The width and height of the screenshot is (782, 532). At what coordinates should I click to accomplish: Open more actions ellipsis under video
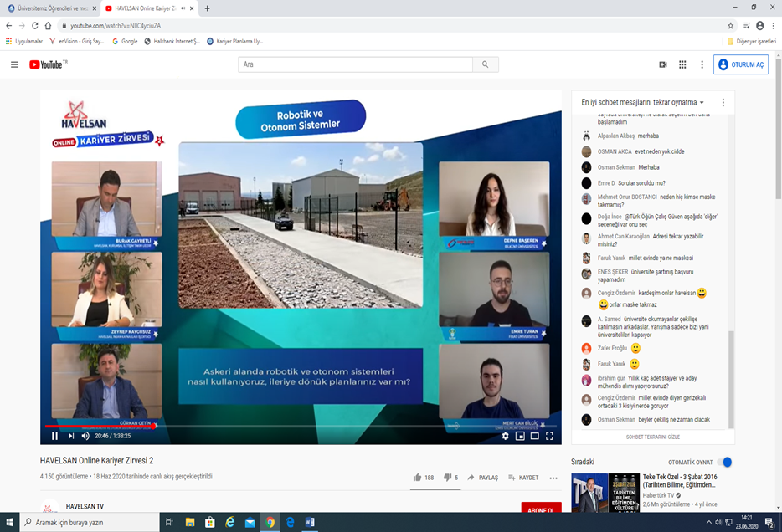coord(553,478)
